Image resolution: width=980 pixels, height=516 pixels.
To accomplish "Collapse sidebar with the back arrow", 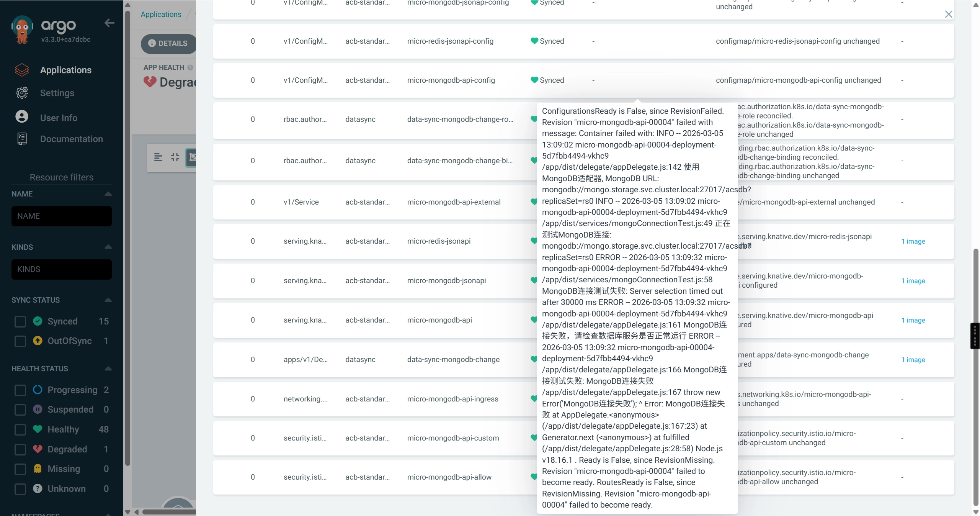I will (x=109, y=23).
